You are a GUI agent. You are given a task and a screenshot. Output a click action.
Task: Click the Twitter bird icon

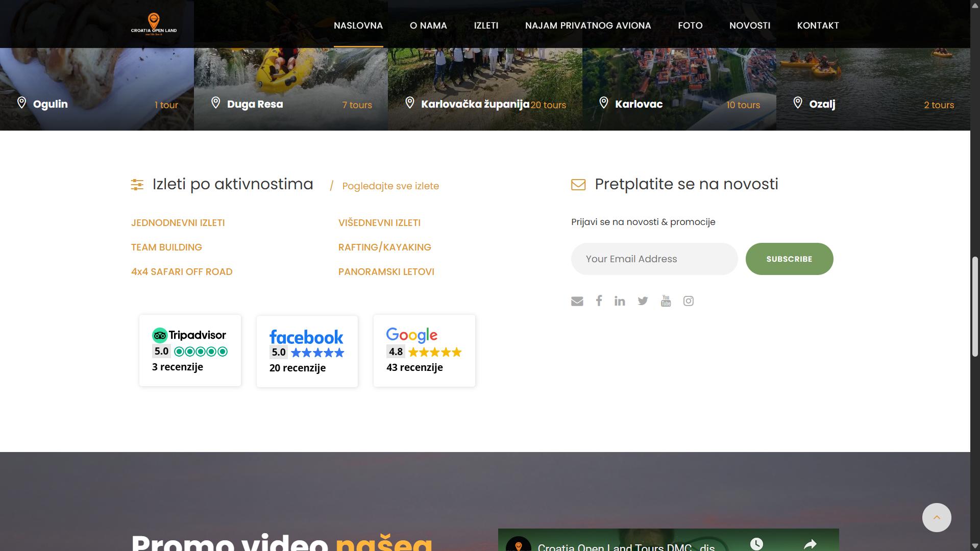pos(643,301)
